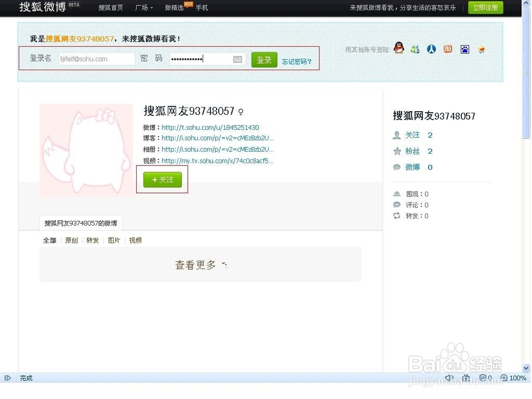Click the Sohu Weibo logo

click(43, 7)
